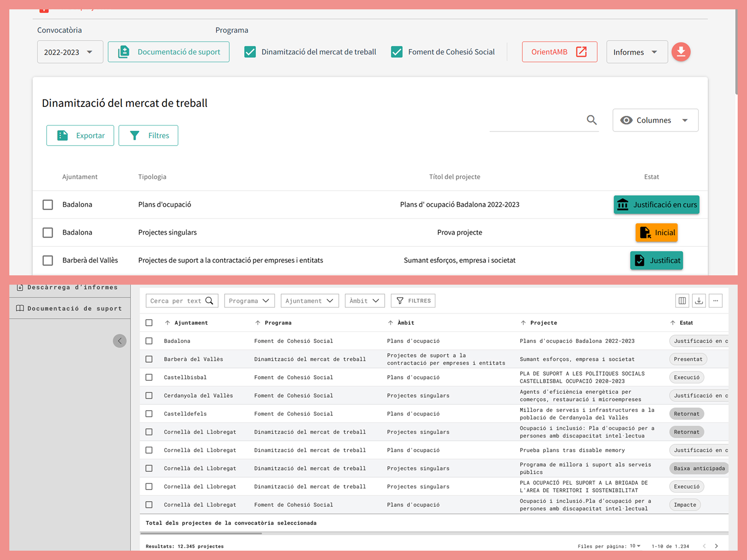Viewport: 747px width, 560px height.
Task: Tick the select-all checkbox in lower table header
Action: (x=149, y=322)
